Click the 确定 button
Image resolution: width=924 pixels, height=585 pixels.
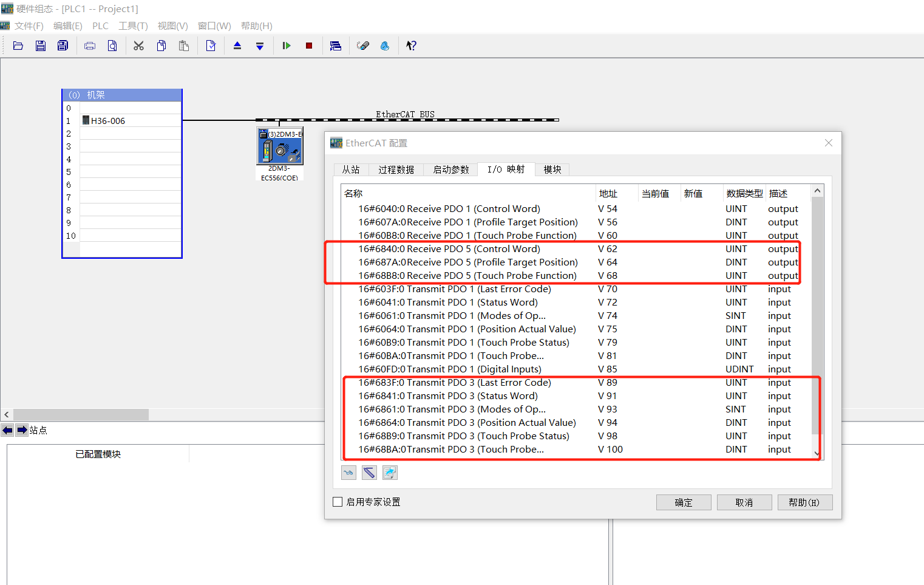point(684,502)
